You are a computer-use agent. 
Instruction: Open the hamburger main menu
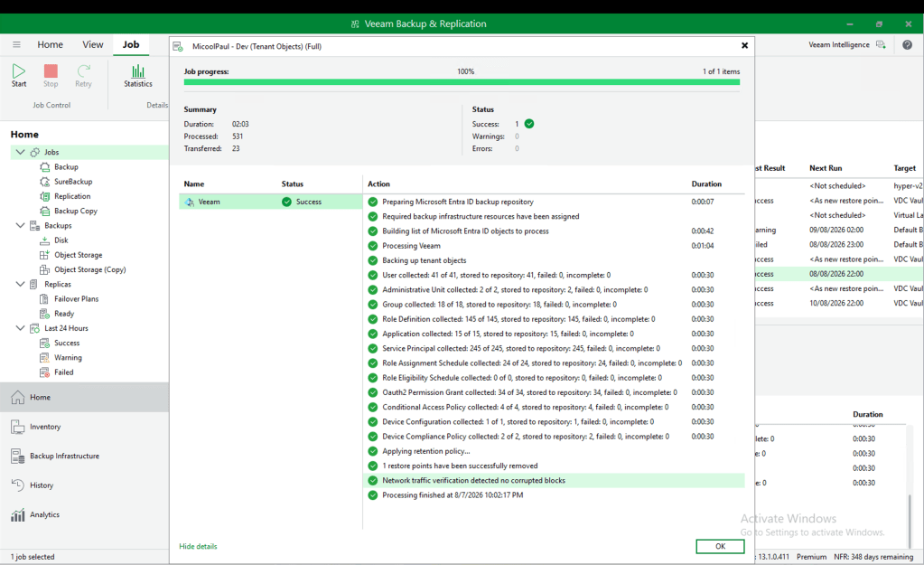click(16, 45)
